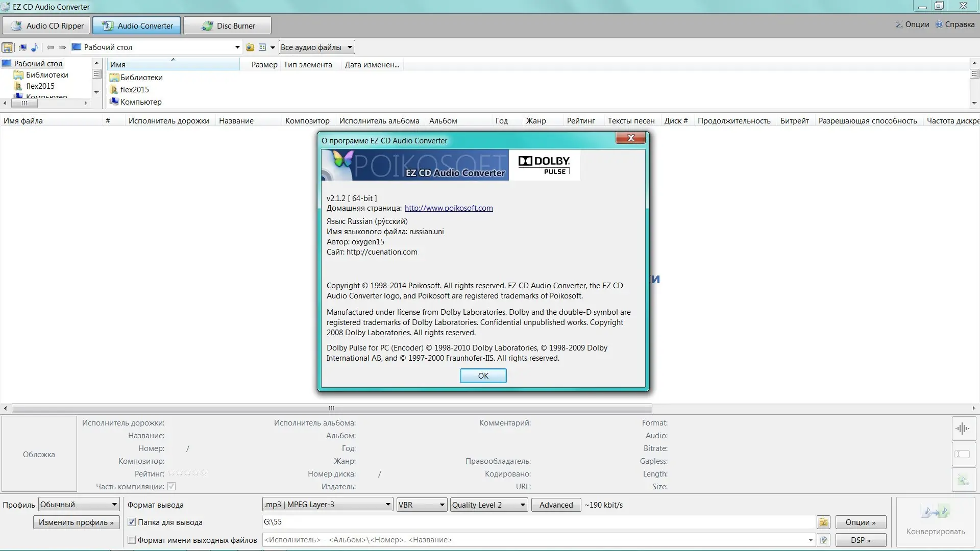Screen dimensions: 980x551
Task: Click the Дата изменен… column header
Action: click(372, 64)
